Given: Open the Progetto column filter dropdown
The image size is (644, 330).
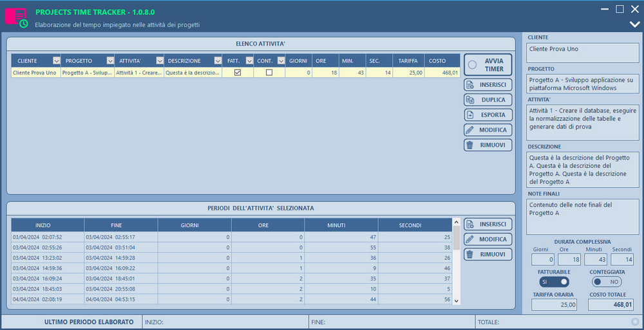Looking at the screenshot, I should pyautogui.click(x=109, y=60).
